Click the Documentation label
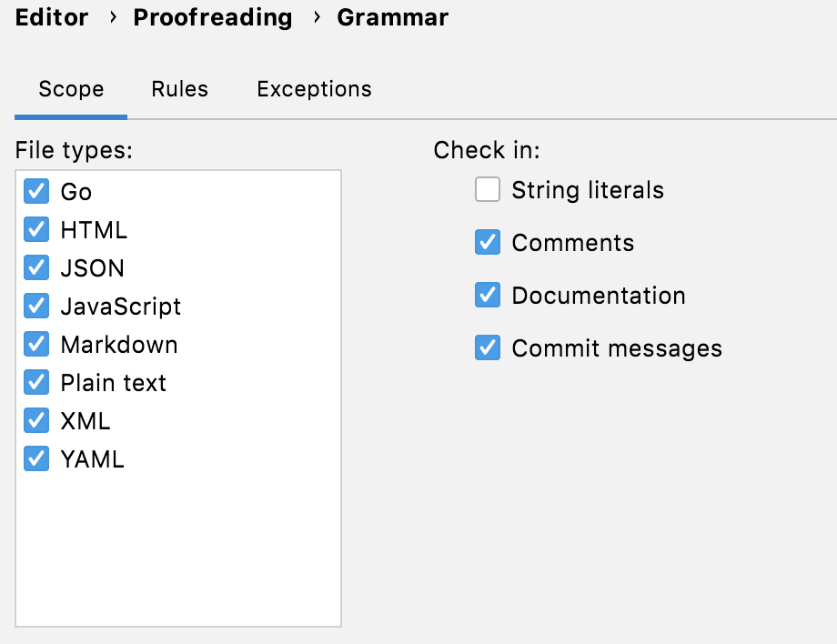The width and height of the screenshot is (837, 644). click(x=599, y=296)
